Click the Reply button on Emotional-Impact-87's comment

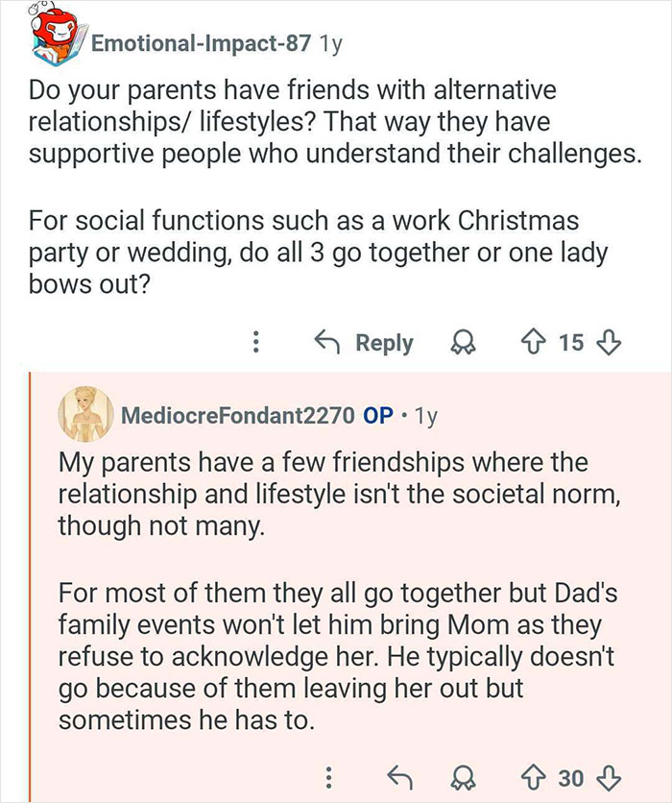tap(386, 343)
